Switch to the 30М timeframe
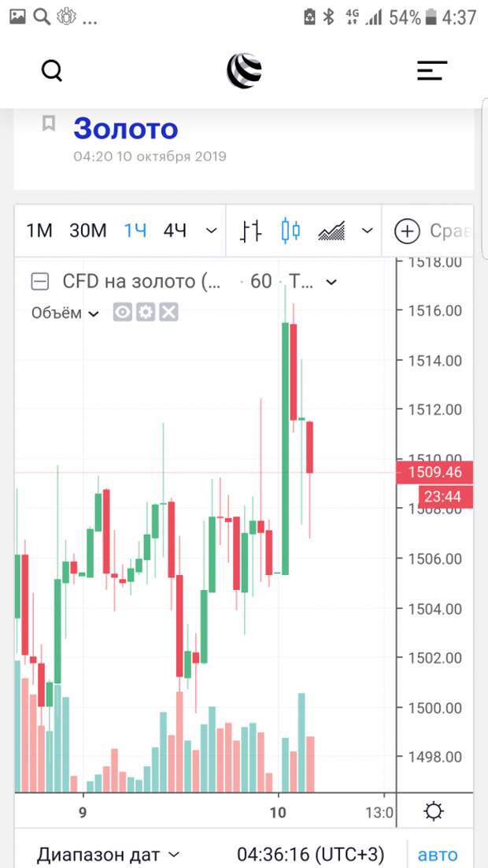The image size is (488, 868). click(x=88, y=230)
